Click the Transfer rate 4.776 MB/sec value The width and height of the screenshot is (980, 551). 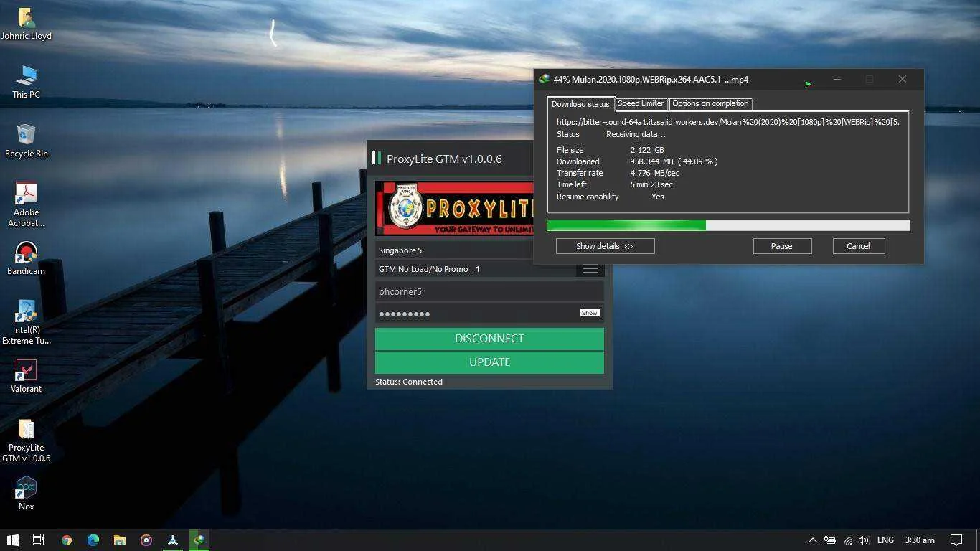click(x=654, y=173)
